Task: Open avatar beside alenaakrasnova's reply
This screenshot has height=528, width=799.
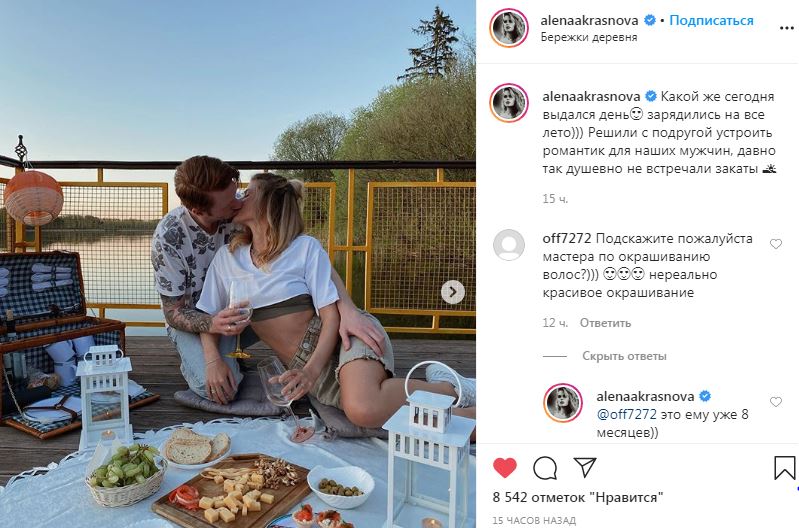Action: [563, 403]
